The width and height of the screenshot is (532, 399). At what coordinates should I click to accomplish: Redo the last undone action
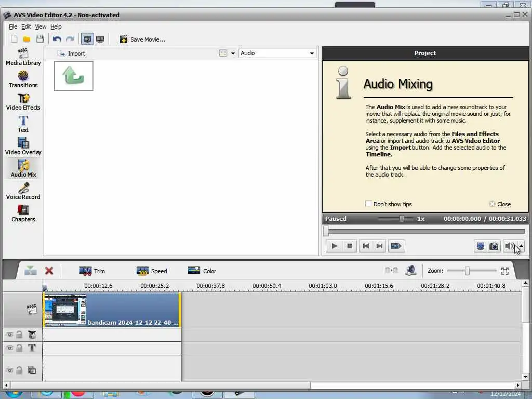pos(70,39)
